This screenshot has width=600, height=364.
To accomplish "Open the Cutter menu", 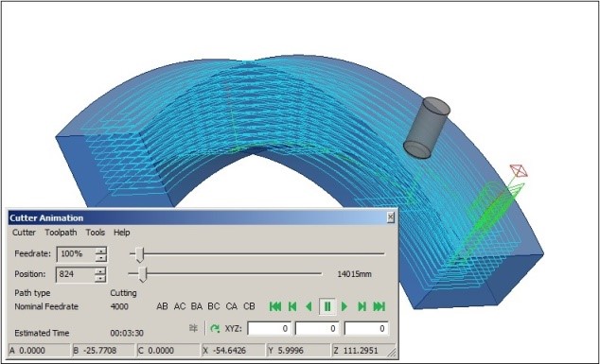I will click(x=24, y=233).
